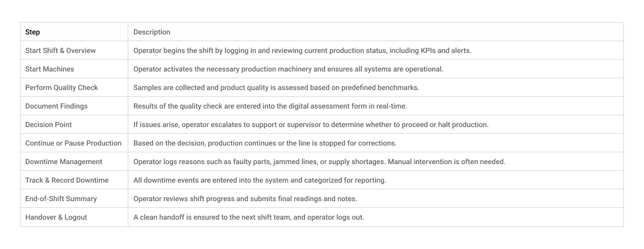Click description about faulty parts and jammed lines
The height and width of the screenshot is (249, 644).
coord(319,162)
